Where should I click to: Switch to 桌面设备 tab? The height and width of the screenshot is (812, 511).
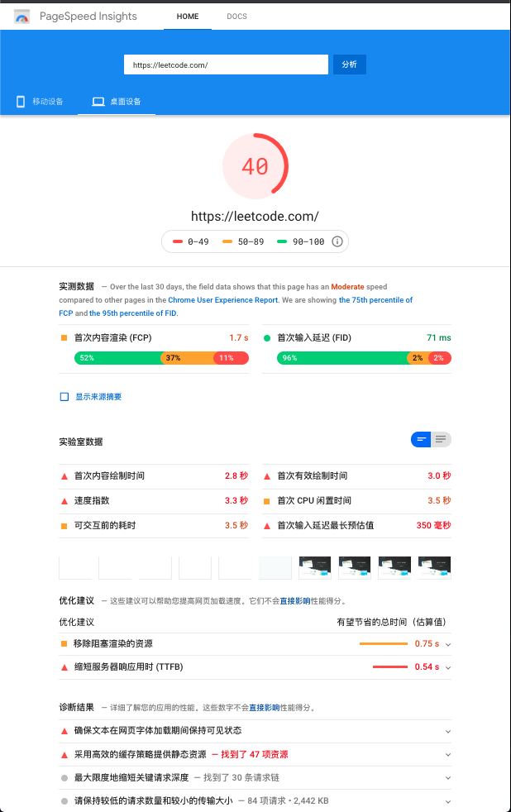[x=117, y=102]
